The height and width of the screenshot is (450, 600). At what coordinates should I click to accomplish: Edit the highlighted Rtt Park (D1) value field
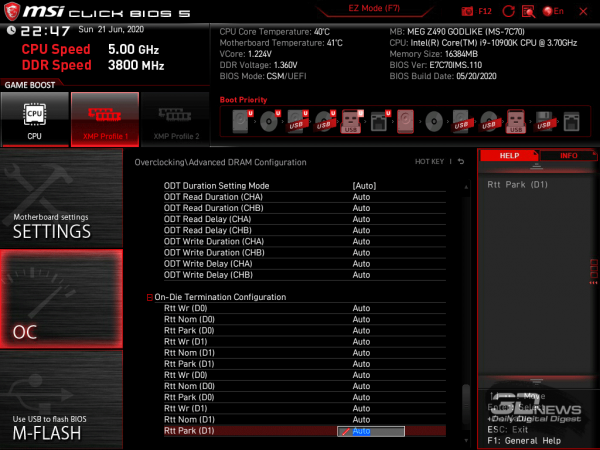[371, 431]
